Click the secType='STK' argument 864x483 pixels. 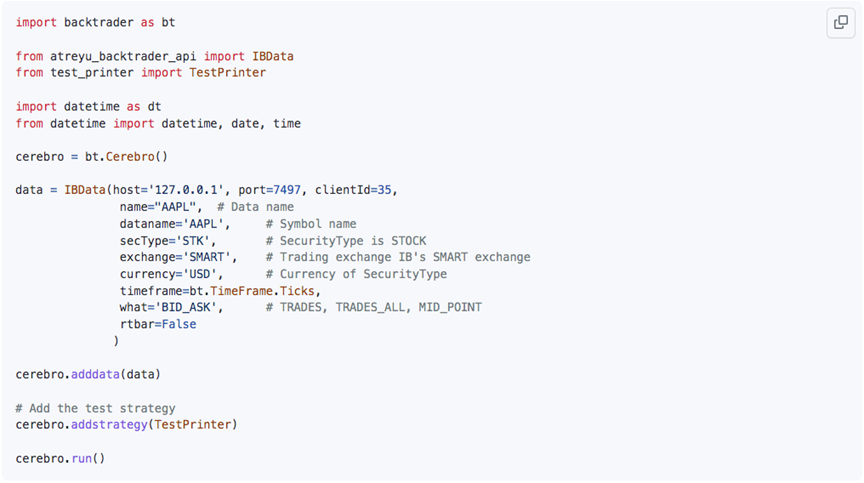pyautogui.click(x=165, y=241)
